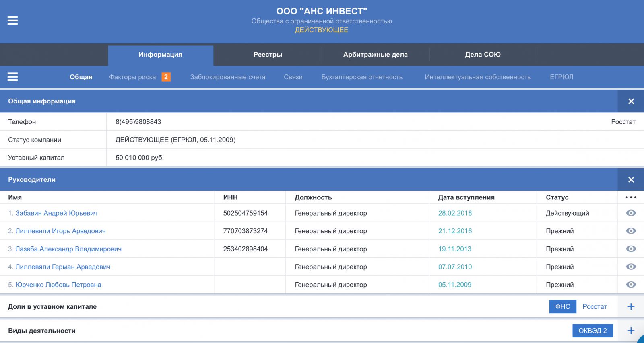
Task: Click the orange risk factors badge 2
Action: (166, 77)
